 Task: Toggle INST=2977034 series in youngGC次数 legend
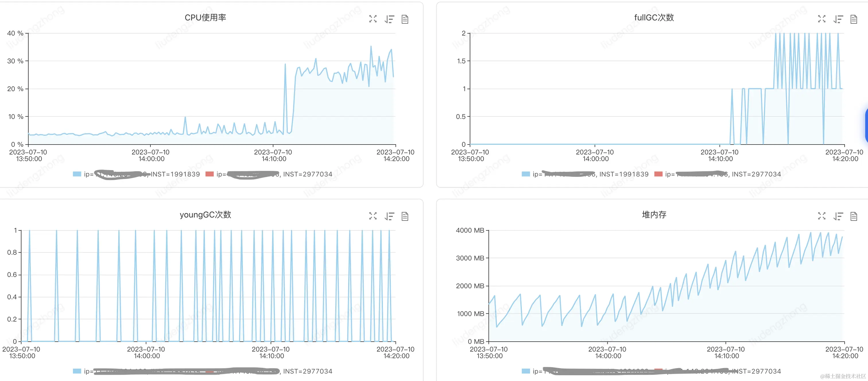(x=307, y=371)
